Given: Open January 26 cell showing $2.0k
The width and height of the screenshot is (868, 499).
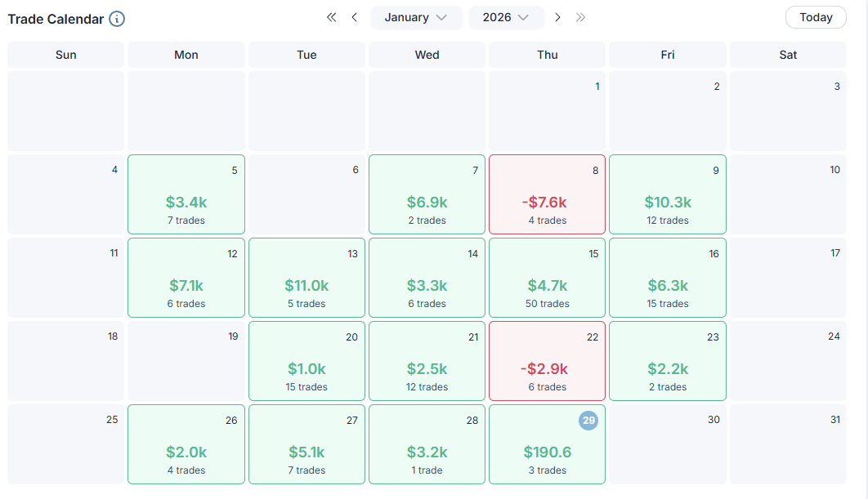Looking at the screenshot, I should click(186, 444).
